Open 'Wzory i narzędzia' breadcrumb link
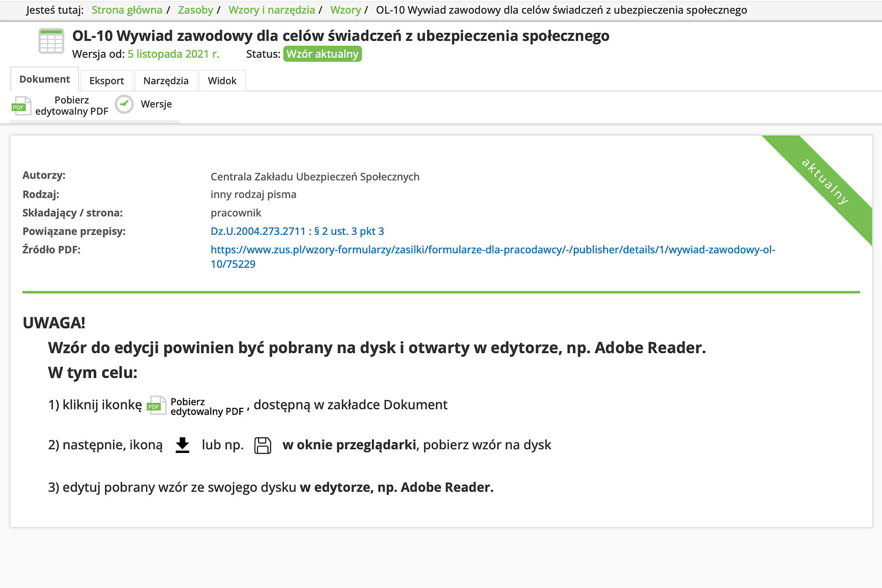Image resolution: width=882 pixels, height=588 pixels. tap(272, 10)
